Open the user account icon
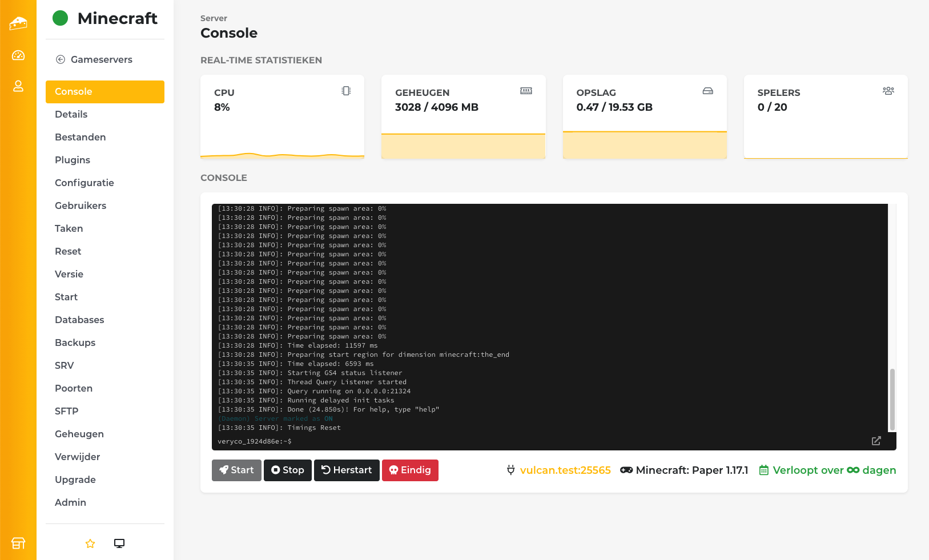 point(18,86)
